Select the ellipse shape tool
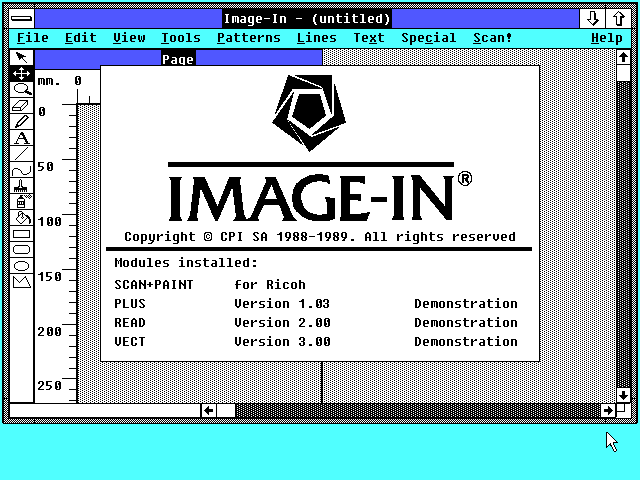The height and width of the screenshot is (480, 640). coord(22,266)
